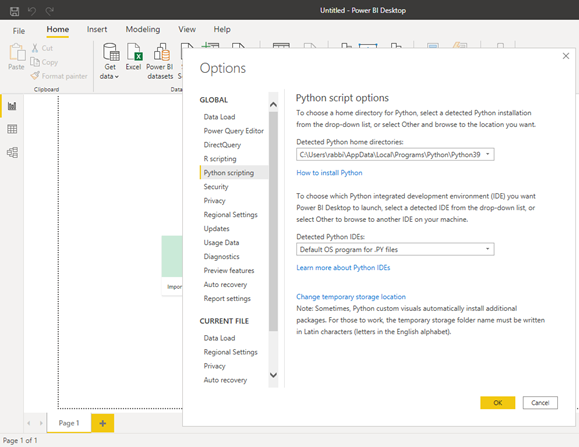Click the Format painter brush icon

point(35,76)
